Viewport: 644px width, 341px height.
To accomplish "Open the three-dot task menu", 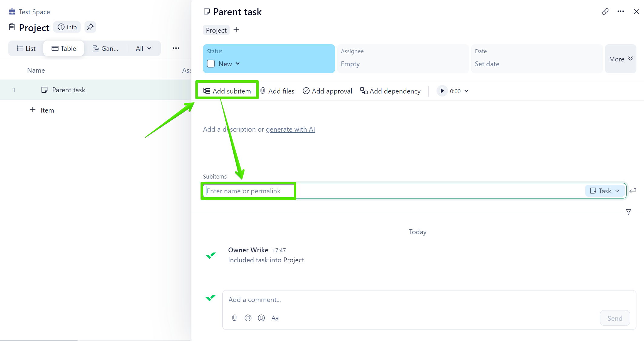I will [620, 11].
